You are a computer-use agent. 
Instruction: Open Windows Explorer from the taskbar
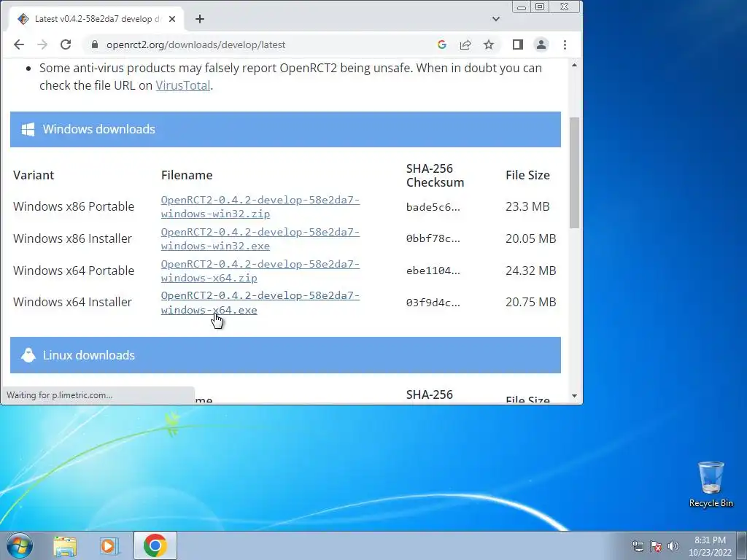[65, 546]
